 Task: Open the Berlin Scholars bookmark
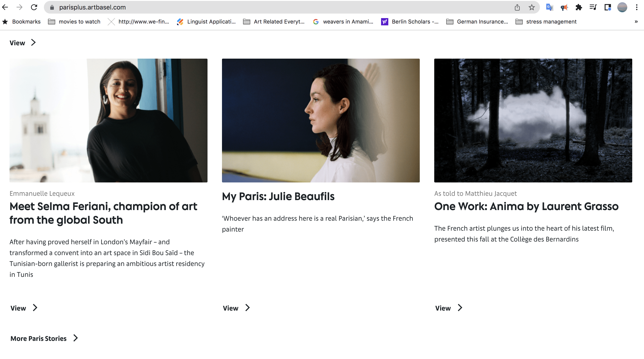410,22
